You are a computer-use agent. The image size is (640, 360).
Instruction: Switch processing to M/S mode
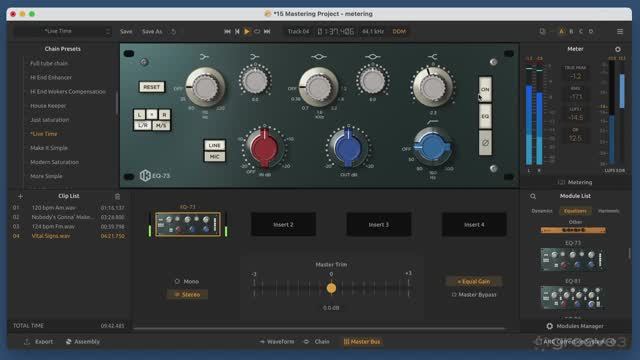(x=161, y=125)
